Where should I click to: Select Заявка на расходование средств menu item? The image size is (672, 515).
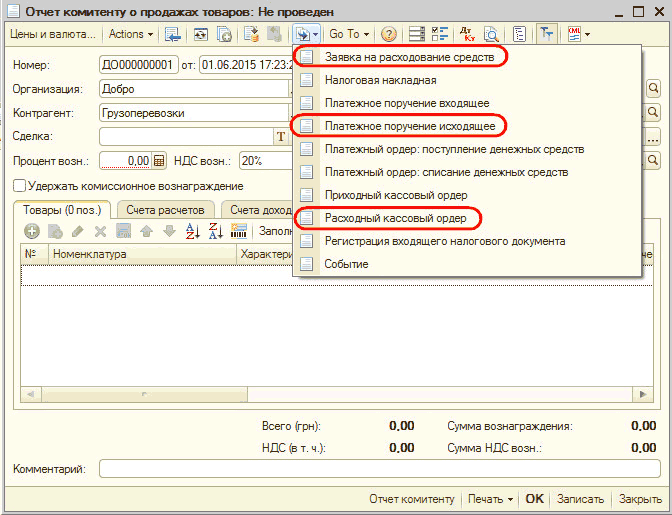point(409,57)
